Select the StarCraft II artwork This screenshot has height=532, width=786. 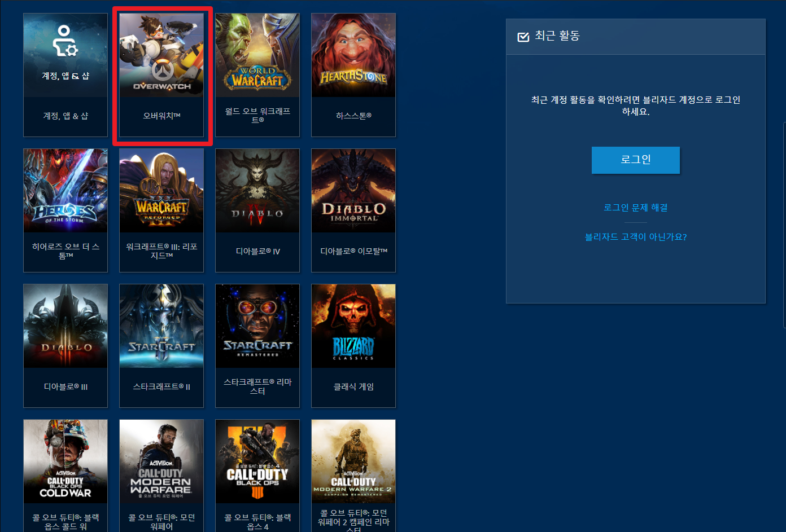161,326
